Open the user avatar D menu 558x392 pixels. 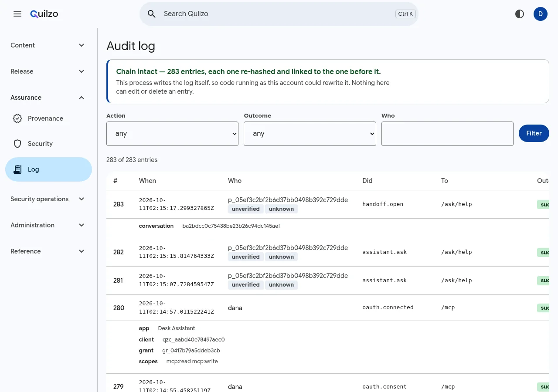[541, 14]
